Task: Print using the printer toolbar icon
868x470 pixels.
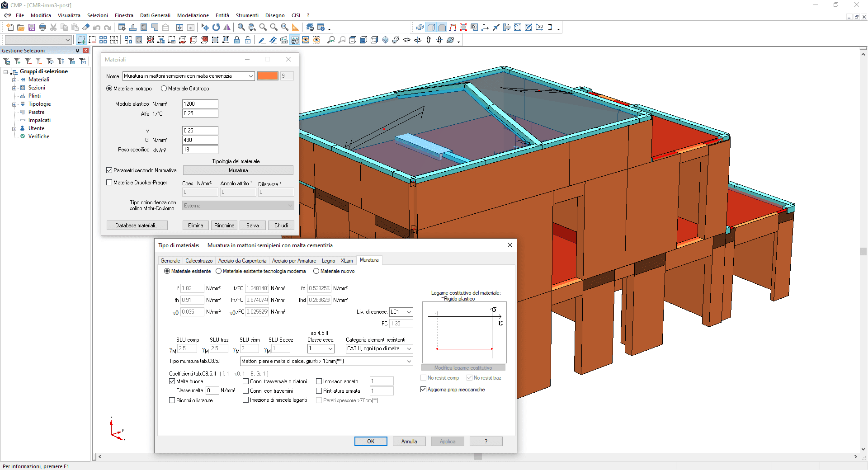Action: tap(42, 28)
